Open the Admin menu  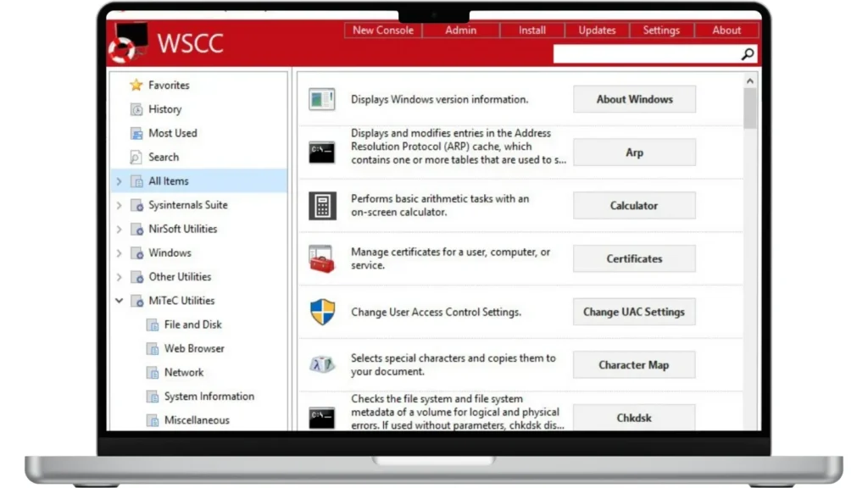[460, 30]
